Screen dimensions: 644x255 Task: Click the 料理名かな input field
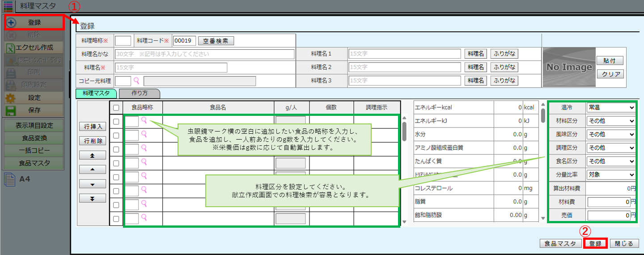205,54
